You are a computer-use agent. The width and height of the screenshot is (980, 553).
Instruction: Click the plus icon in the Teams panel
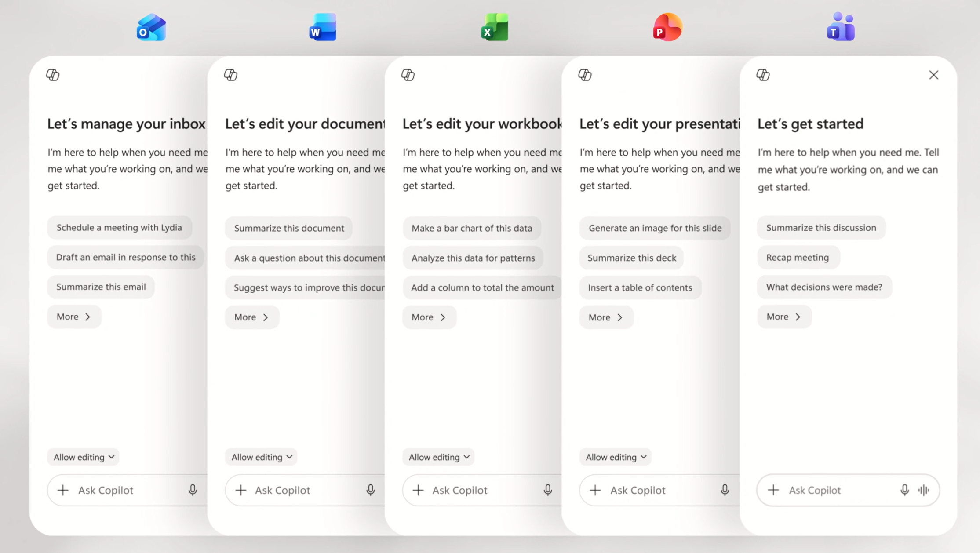pos(773,490)
